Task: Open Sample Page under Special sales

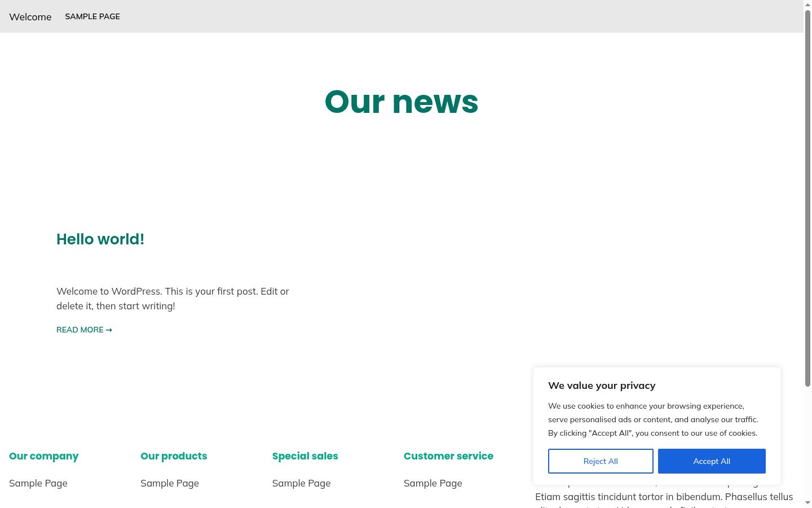Action: click(x=301, y=483)
